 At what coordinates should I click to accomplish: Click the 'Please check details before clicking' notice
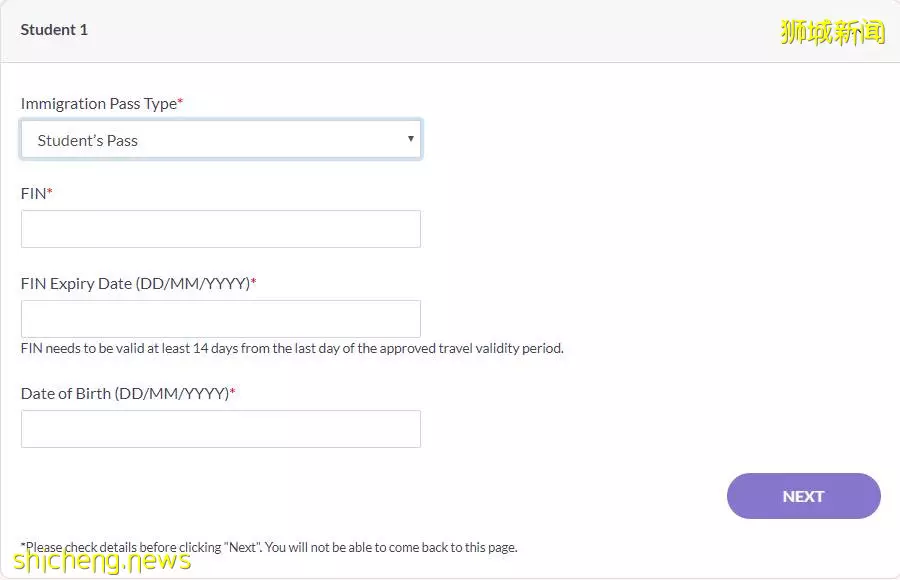(x=269, y=547)
